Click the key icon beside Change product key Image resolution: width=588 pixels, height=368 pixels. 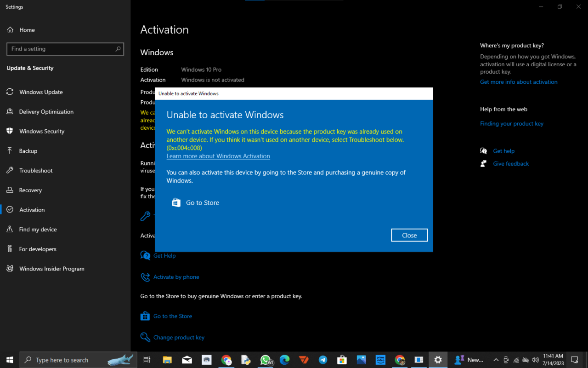[x=145, y=337]
